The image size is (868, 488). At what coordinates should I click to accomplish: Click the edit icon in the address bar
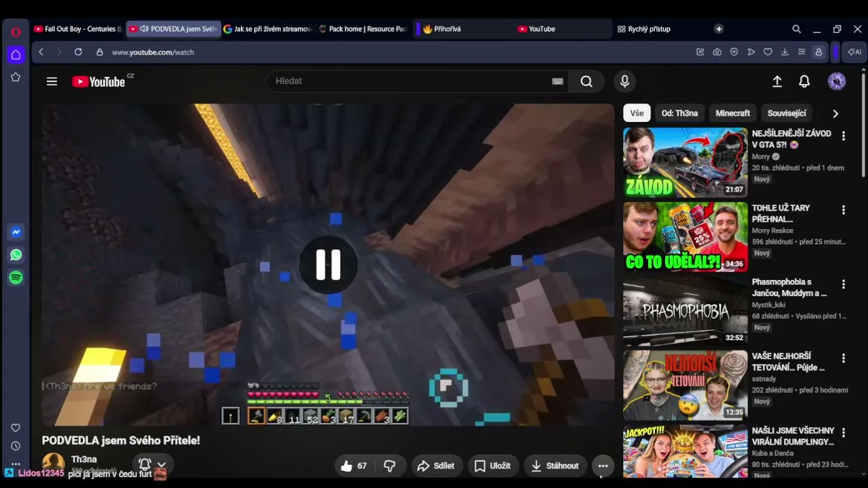[700, 52]
